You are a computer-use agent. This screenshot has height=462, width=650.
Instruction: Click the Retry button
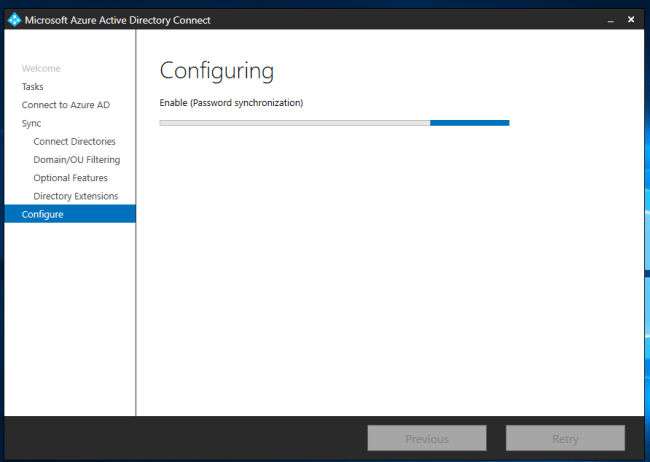click(565, 438)
